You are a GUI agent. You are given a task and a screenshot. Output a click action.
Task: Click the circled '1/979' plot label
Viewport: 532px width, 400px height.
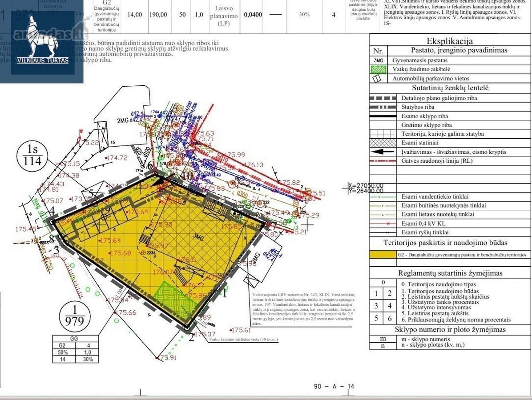tap(75, 316)
